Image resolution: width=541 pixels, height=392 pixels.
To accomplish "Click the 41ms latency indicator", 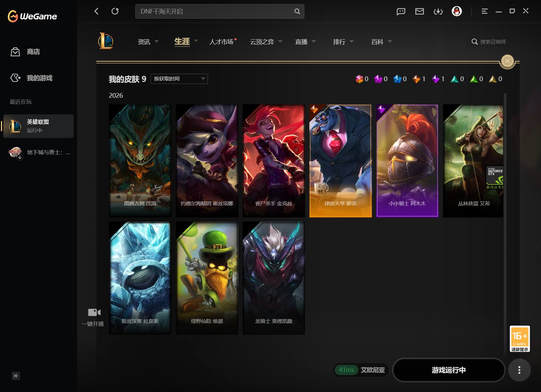I will (x=347, y=370).
